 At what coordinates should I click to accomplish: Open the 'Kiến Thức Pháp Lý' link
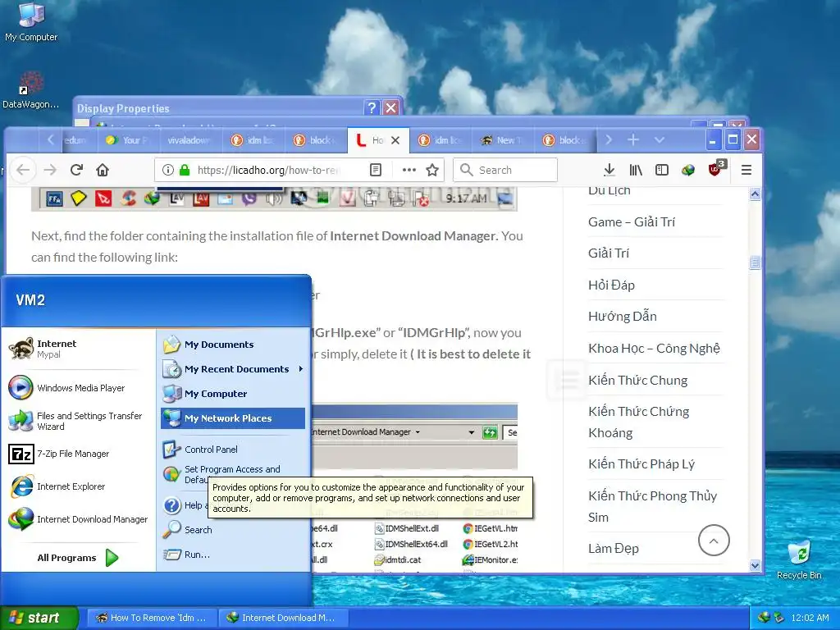pyautogui.click(x=641, y=464)
